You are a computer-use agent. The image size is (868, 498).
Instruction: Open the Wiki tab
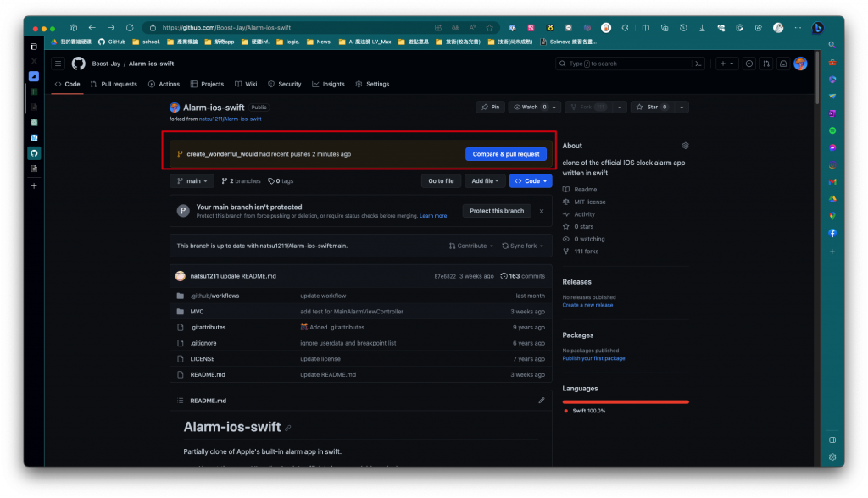(246, 84)
